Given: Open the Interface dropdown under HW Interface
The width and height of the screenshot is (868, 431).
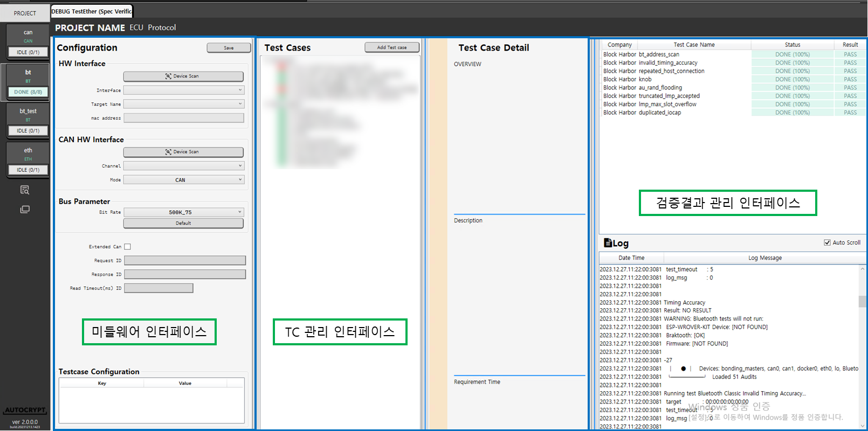Looking at the screenshot, I should tap(184, 90).
